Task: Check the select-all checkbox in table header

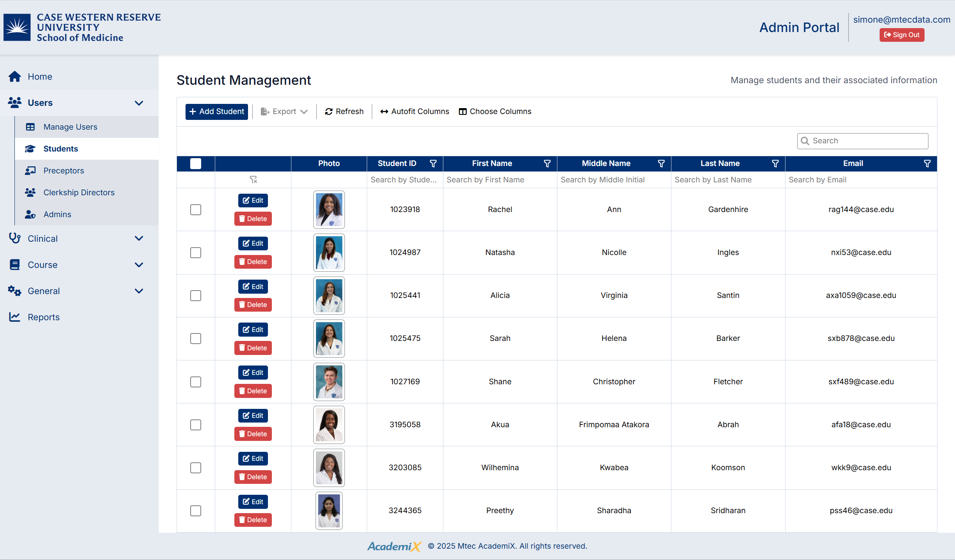Action: (x=196, y=164)
